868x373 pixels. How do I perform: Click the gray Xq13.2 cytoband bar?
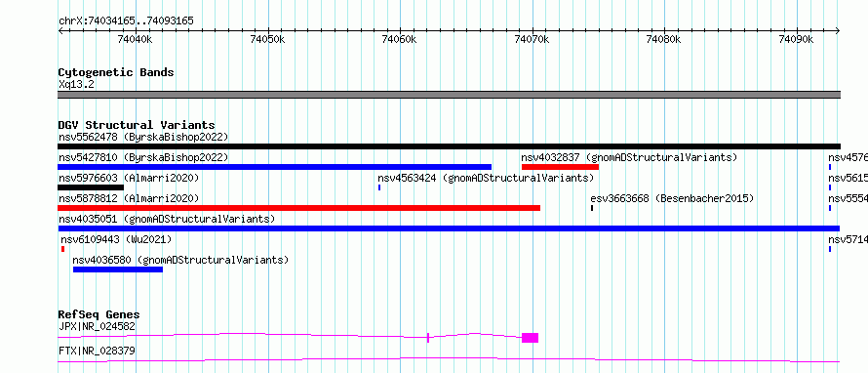(x=449, y=95)
